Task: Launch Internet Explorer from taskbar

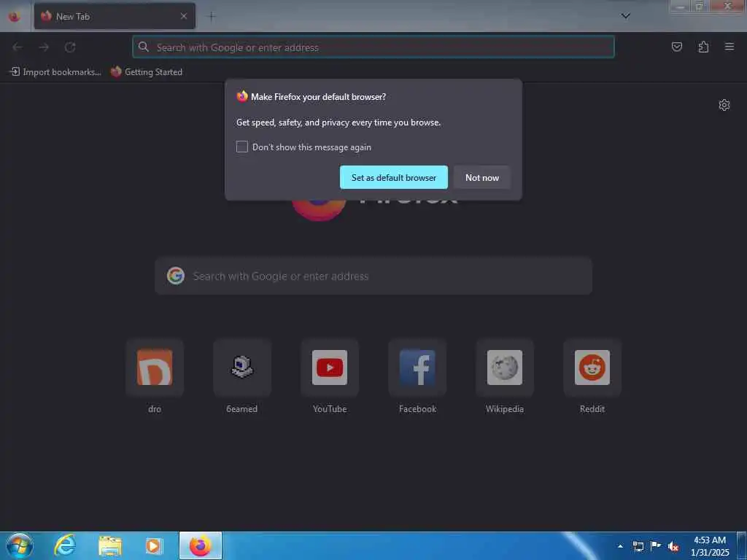Action: pos(65,545)
